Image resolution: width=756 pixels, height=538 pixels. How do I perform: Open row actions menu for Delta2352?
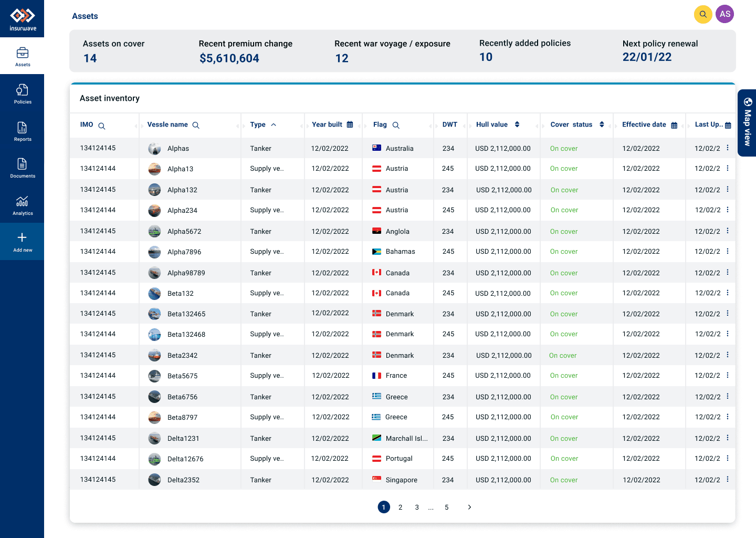point(728,479)
